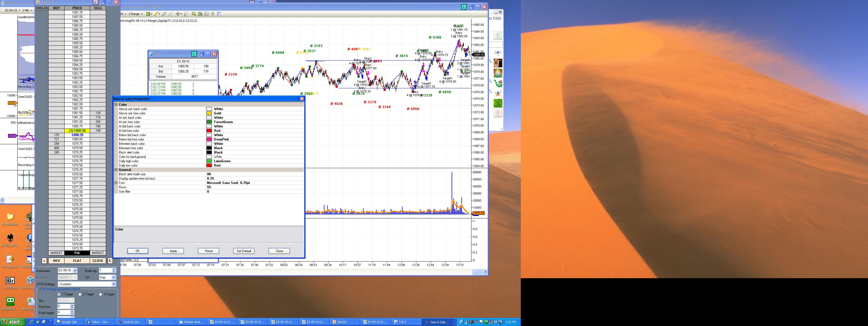Click the indicators chart icon

click(206, 14)
